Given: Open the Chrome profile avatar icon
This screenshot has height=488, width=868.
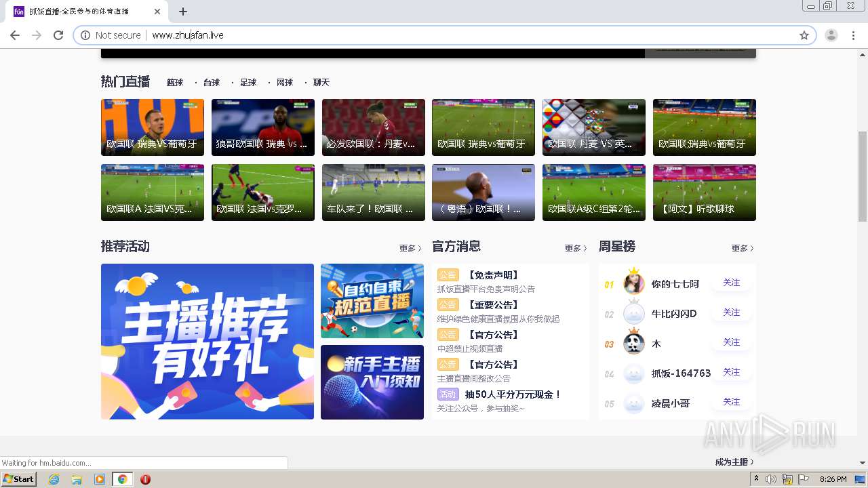Looking at the screenshot, I should coord(831,35).
